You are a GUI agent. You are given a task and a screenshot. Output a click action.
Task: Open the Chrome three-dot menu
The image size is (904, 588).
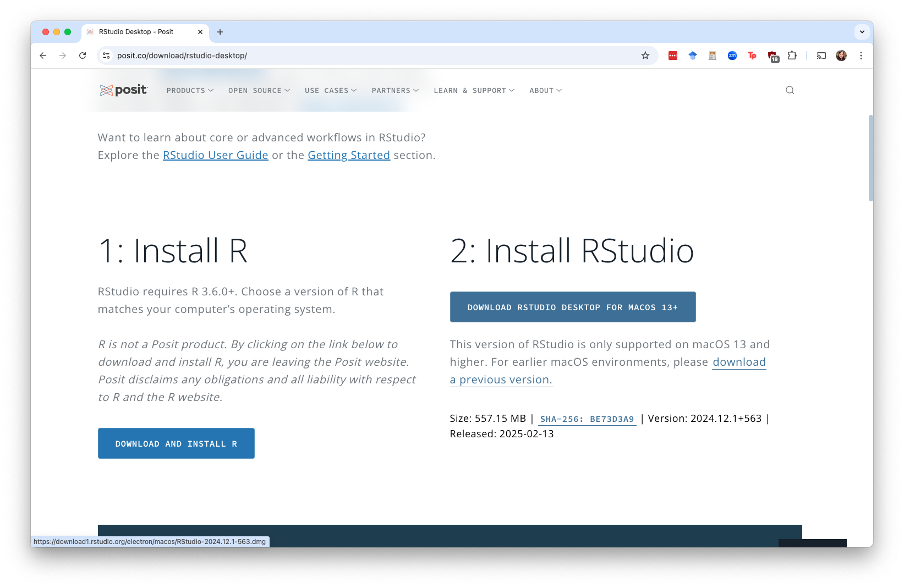[861, 56]
